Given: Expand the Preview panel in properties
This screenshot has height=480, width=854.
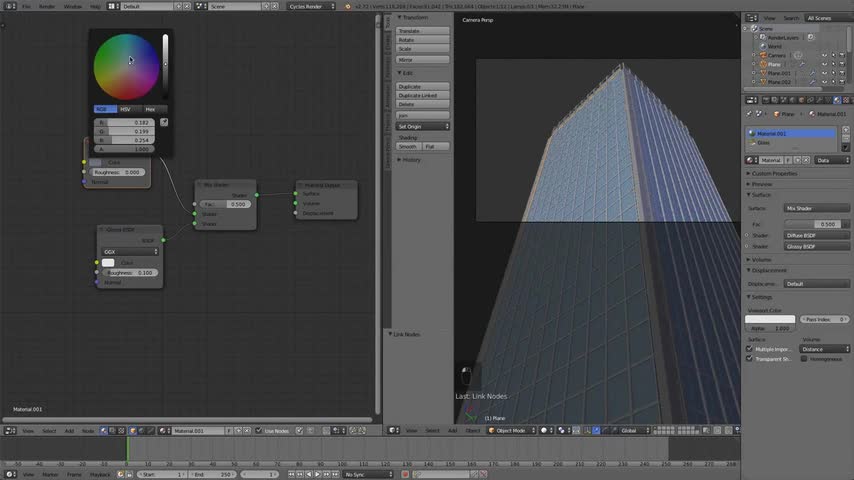Looking at the screenshot, I should click(x=761, y=184).
